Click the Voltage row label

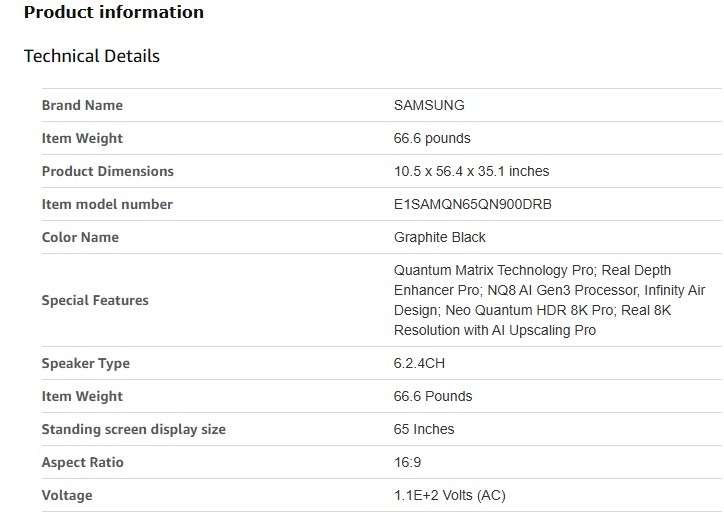pyautogui.click(x=67, y=495)
